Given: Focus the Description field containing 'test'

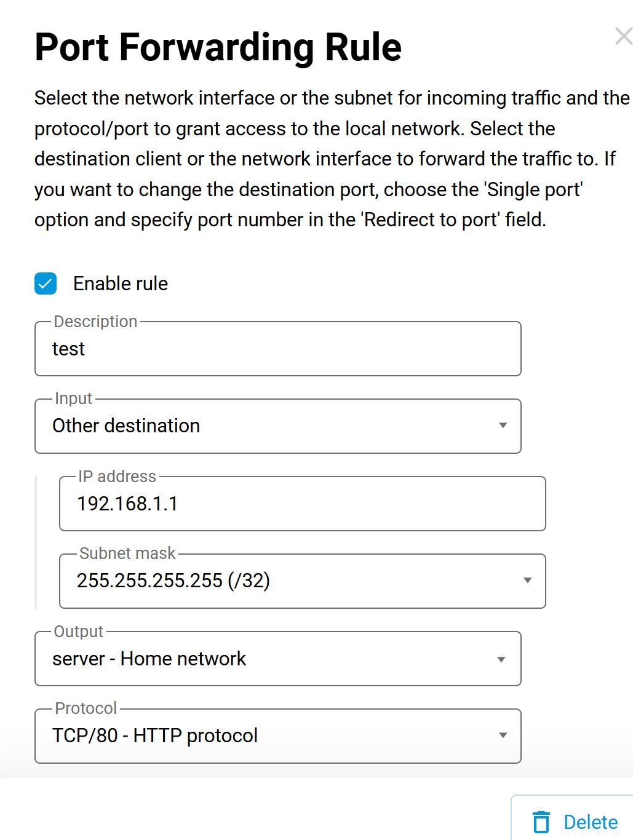Looking at the screenshot, I should [277, 349].
